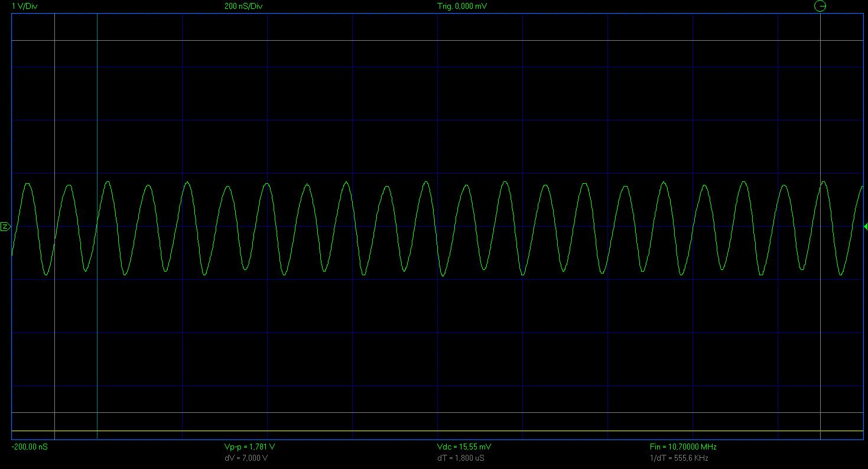The width and height of the screenshot is (868, 469).
Task: Select the right white vertical time cursor
Action: click(x=821, y=118)
